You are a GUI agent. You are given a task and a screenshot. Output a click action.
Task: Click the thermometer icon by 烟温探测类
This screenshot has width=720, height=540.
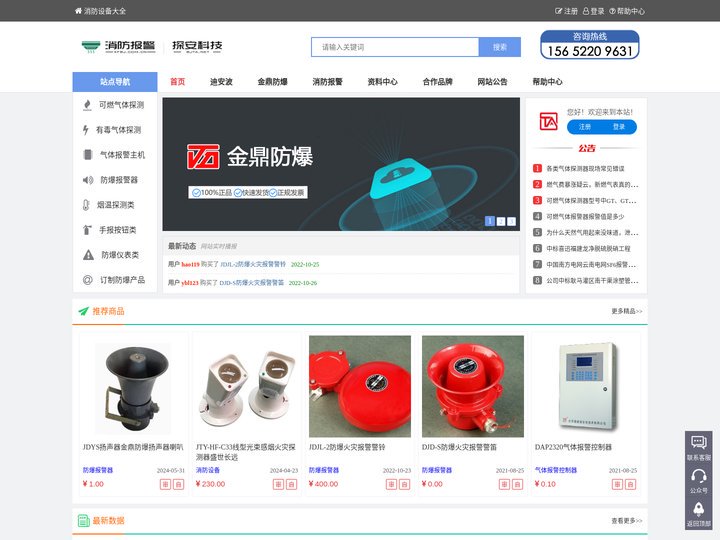tap(86, 205)
